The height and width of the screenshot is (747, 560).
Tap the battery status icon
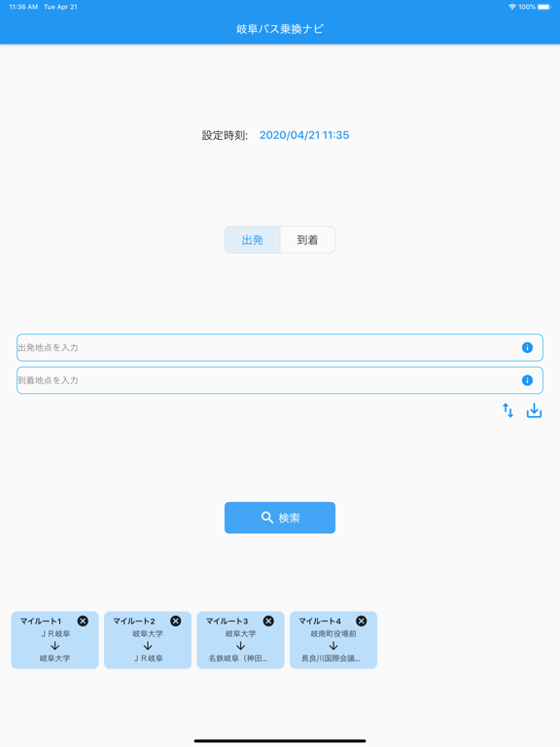tap(544, 7)
